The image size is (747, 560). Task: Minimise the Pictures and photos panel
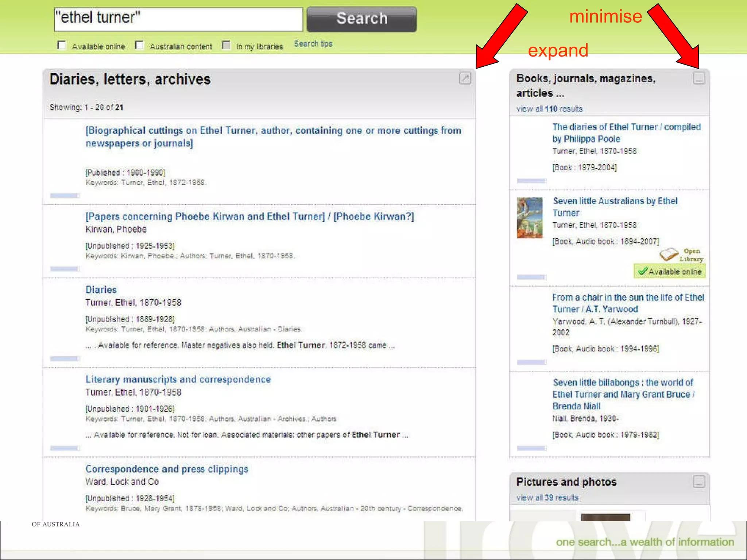[698, 482]
